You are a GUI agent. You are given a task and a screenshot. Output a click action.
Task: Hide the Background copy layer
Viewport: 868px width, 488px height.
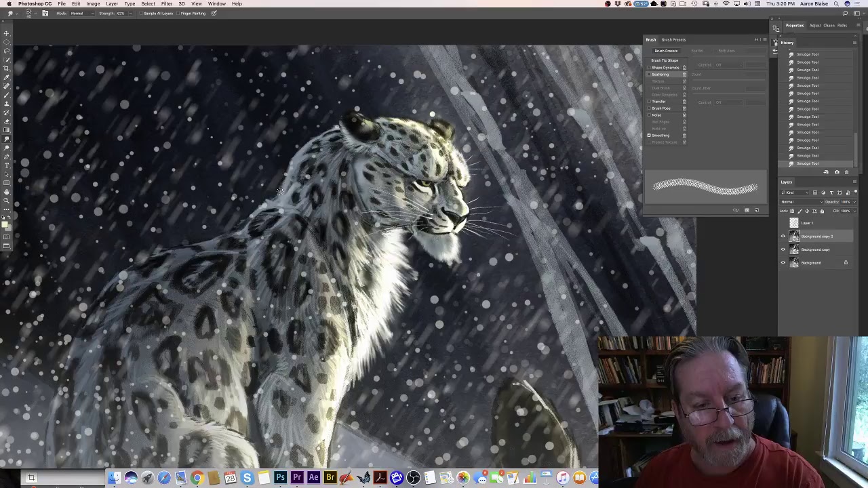click(783, 249)
